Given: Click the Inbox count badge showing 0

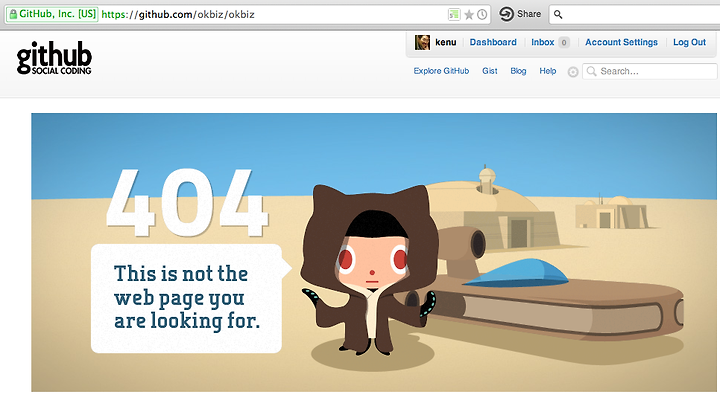Looking at the screenshot, I should tap(564, 43).
